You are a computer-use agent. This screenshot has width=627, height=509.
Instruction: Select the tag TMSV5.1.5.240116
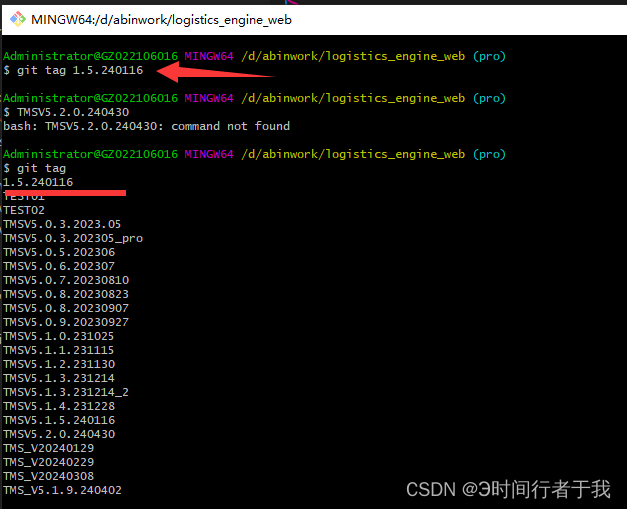pyautogui.click(x=59, y=420)
